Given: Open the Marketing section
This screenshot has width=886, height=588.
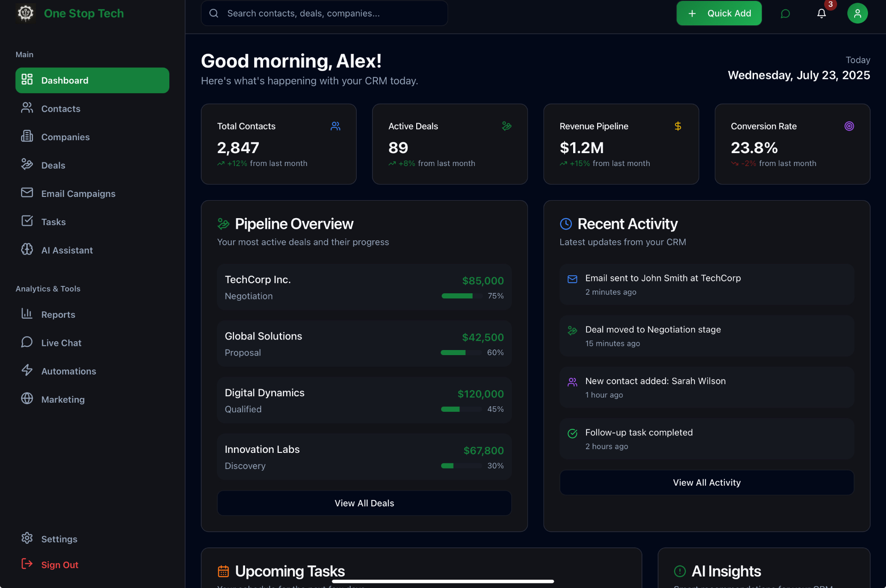Looking at the screenshot, I should [x=92, y=399].
